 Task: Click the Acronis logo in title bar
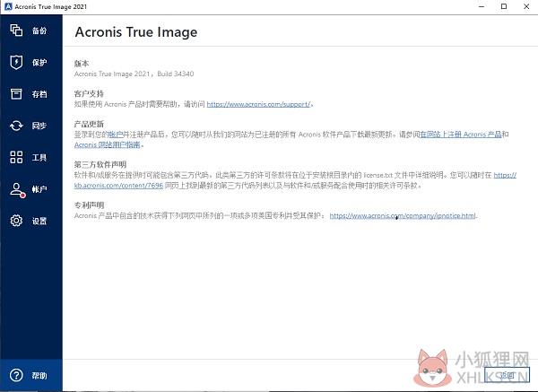click(8, 6)
